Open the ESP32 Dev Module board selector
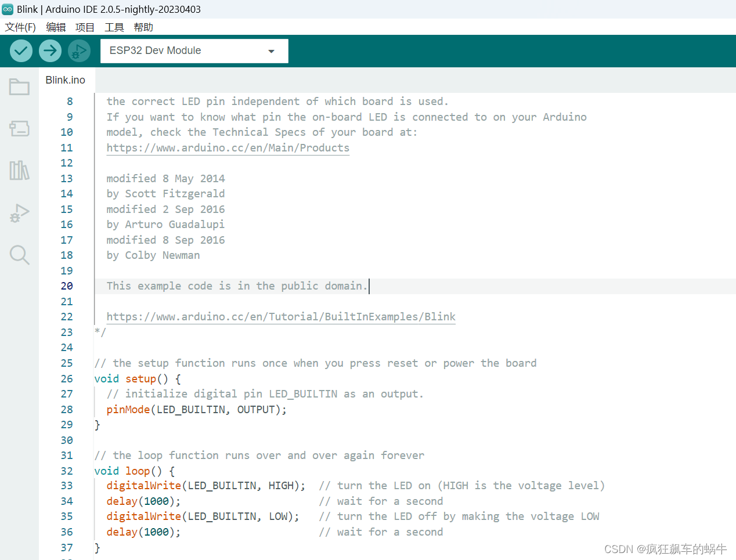This screenshot has width=736, height=560. (194, 51)
